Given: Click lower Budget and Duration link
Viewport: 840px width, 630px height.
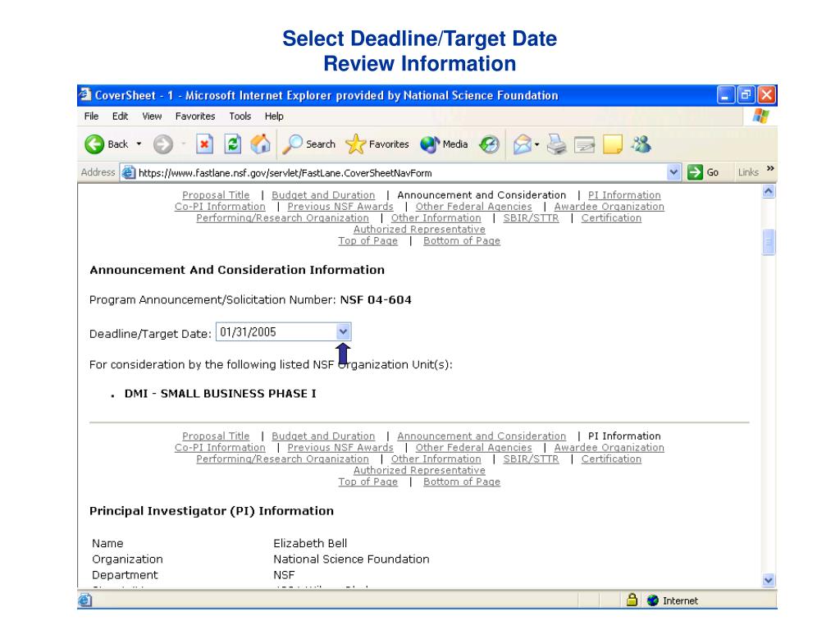Looking at the screenshot, I should (x=323, y=436).
